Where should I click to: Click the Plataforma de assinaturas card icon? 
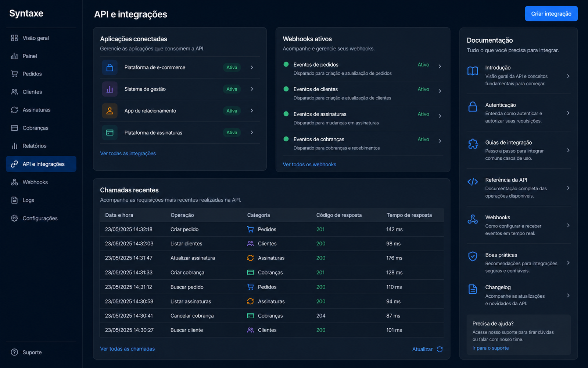(110, 132)
